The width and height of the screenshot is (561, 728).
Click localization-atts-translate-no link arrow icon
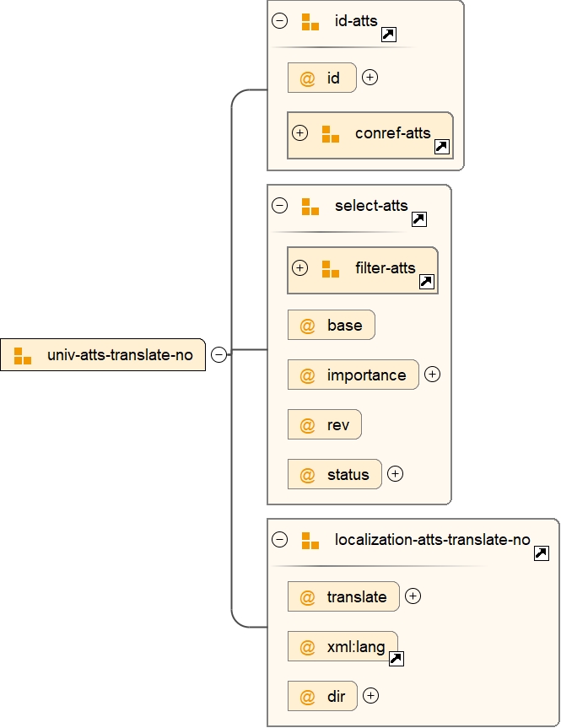(542, 553)
